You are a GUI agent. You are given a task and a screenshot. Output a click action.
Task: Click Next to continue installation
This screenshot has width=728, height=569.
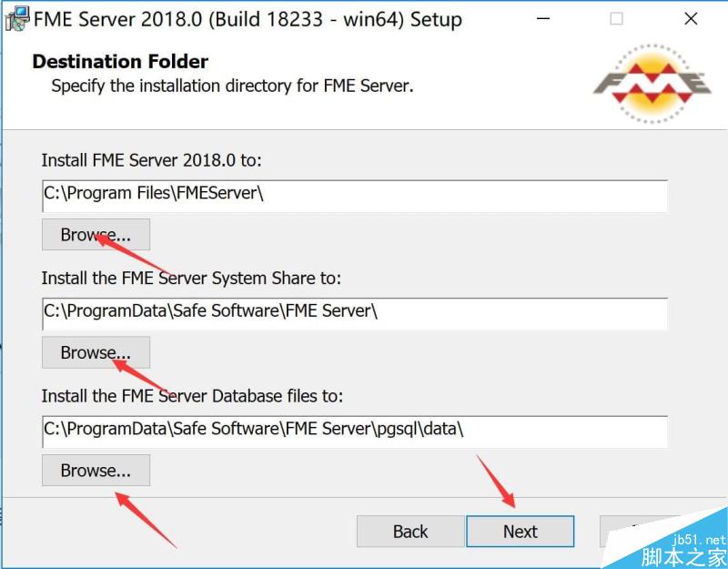pyautogui.click(x=520, y=532)
